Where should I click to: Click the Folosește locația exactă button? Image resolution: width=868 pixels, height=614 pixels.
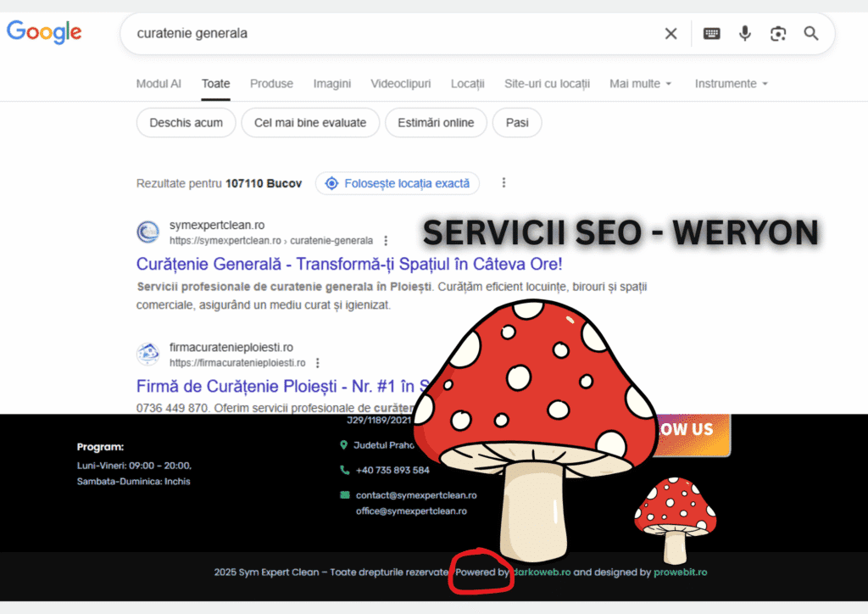point(397,183)
